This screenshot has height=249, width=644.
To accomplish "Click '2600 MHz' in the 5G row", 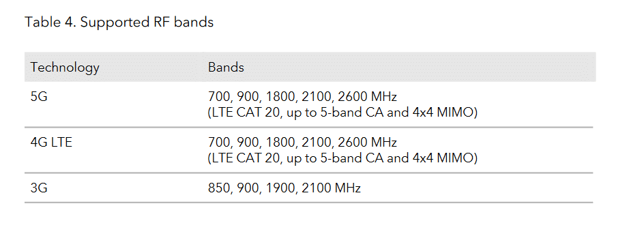I will pyautogui.click(x=367, y=97).
